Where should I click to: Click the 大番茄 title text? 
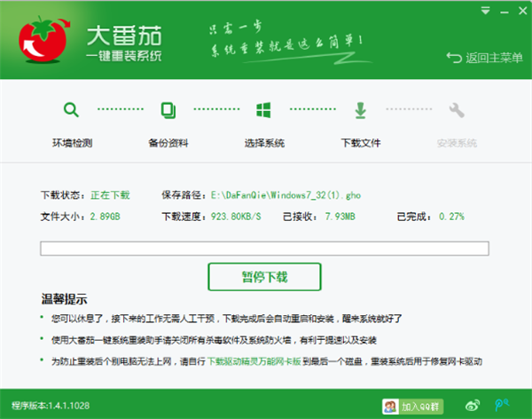click(124, 36)
